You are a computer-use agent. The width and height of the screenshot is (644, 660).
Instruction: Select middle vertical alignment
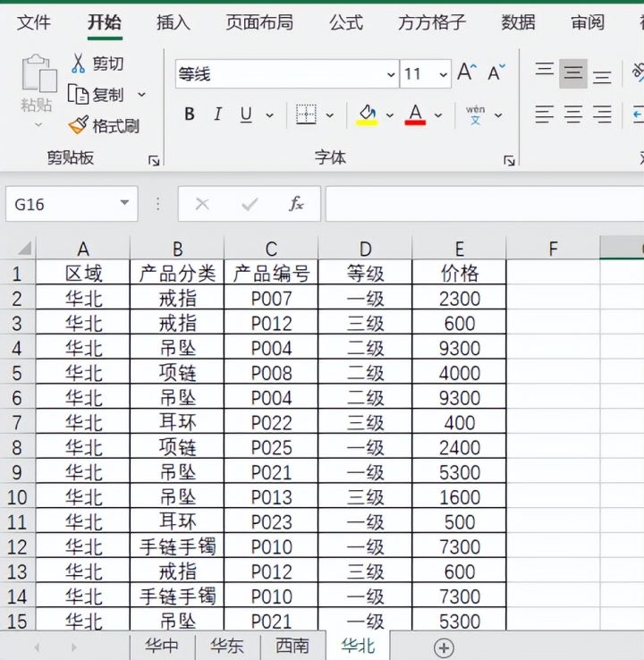pyautogui.click(x=573, y=73)
